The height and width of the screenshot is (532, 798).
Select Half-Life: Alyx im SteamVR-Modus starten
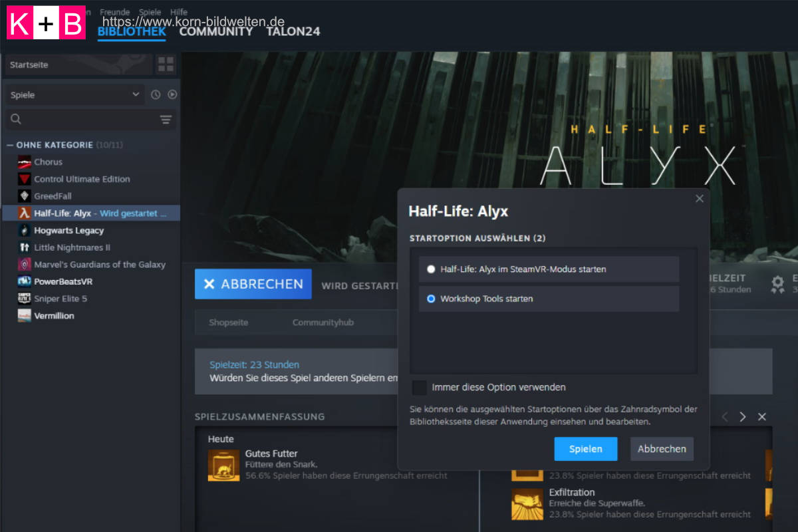tap(549, 269)
